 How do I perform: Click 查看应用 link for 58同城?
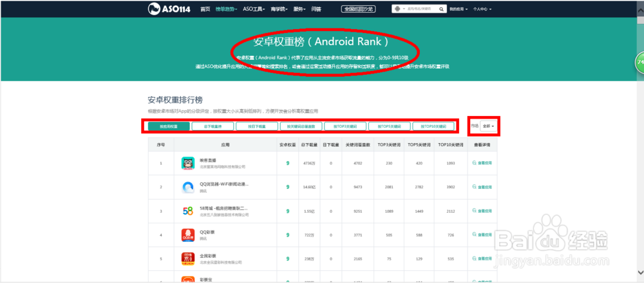(482, 211)
